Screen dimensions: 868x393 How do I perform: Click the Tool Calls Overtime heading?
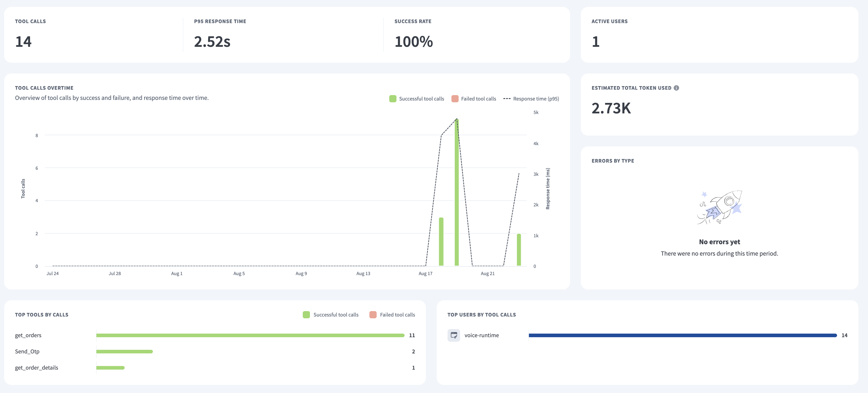click(44, 88)
